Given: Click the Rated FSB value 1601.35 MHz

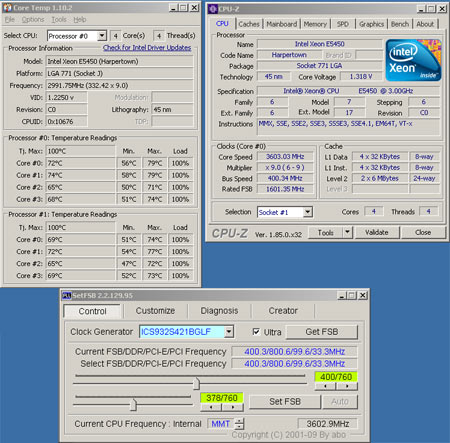Looking at the screenshot, I should coord(285,189).
